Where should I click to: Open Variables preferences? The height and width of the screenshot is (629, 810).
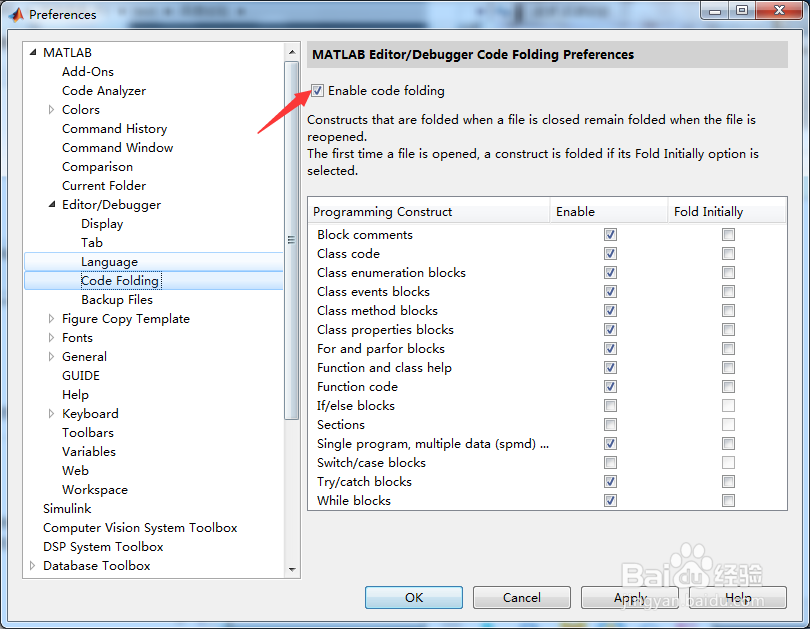point(89,452)
